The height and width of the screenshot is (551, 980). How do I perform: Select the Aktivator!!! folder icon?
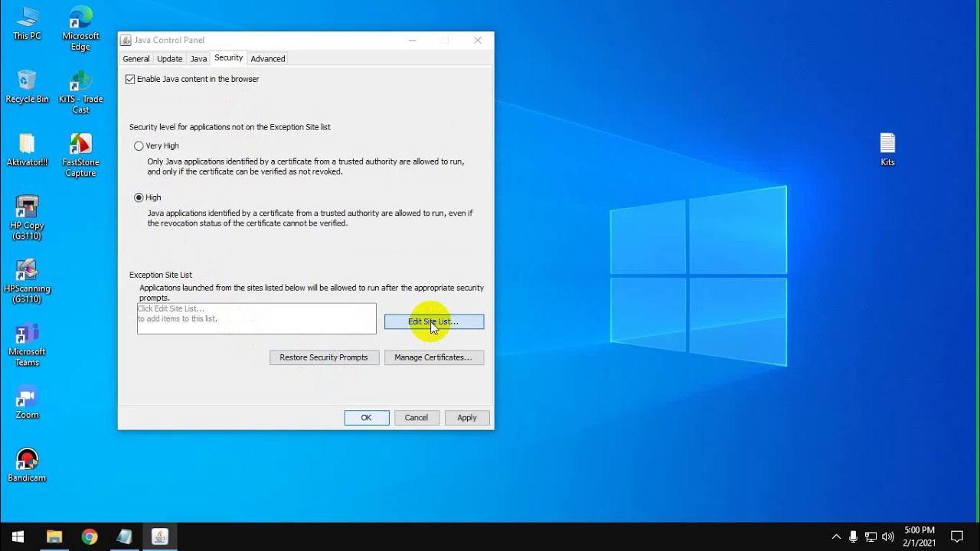(27, 149)
